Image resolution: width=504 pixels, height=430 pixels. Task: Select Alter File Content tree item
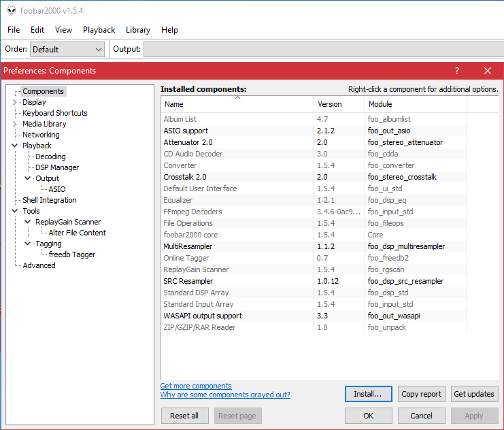77,233
